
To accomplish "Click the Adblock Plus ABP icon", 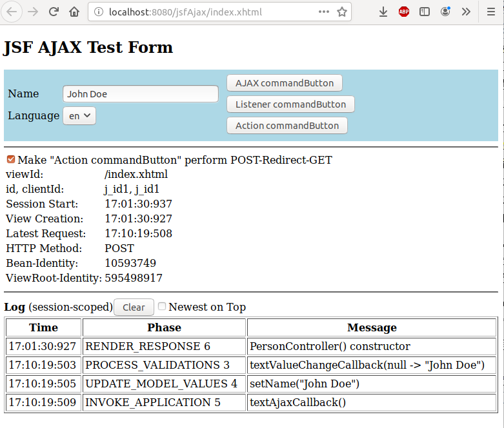I will (404, 12).
